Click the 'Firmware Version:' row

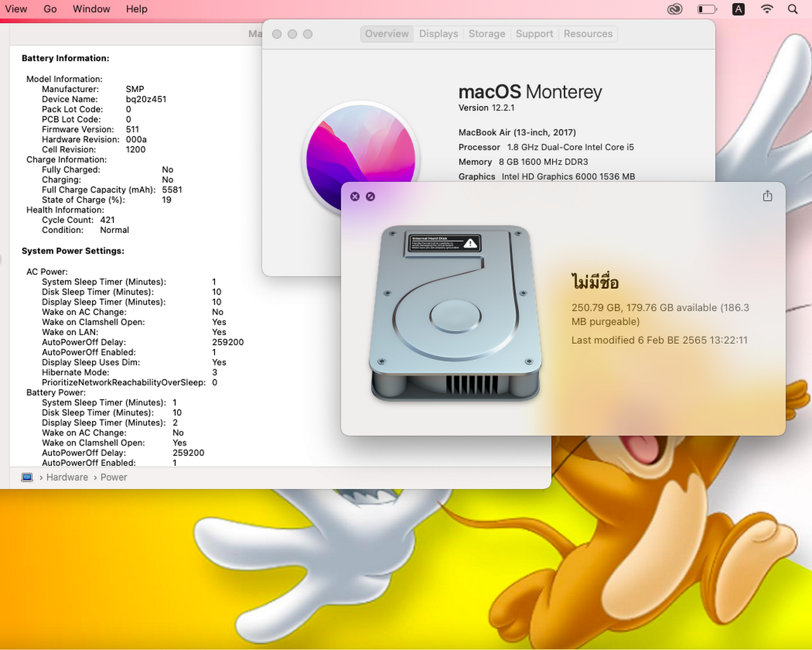click(91, 129)
